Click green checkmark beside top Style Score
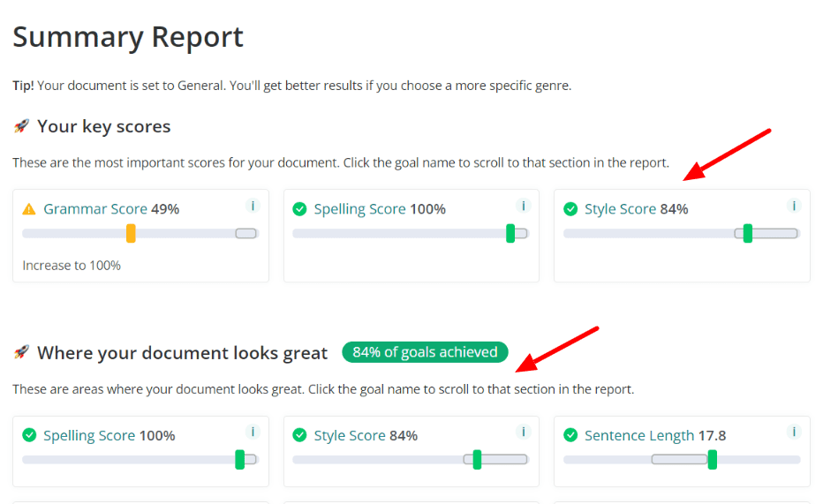This screenshot has width=823, height=504. [570, 209]
